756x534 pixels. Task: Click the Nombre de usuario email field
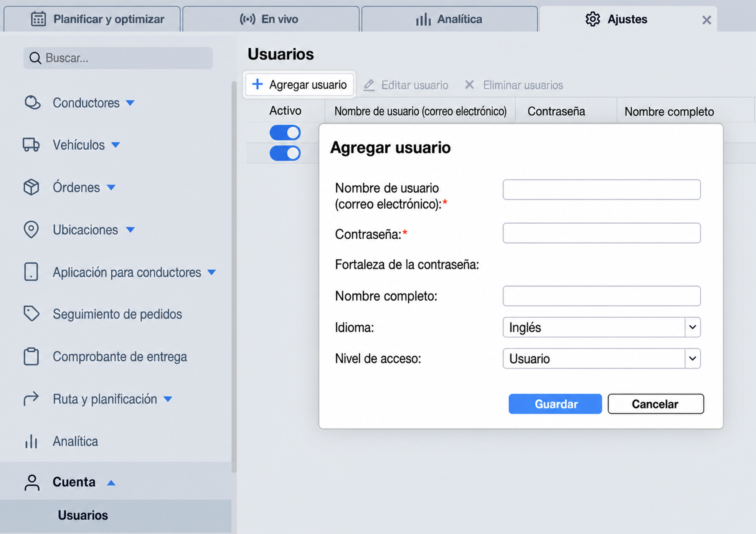coord(601,190)
